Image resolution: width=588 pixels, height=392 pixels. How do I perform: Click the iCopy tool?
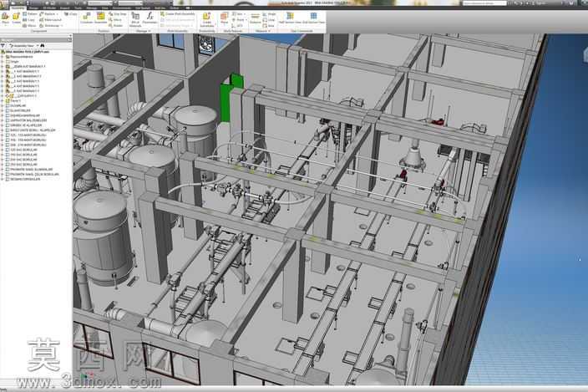point(70,14)
